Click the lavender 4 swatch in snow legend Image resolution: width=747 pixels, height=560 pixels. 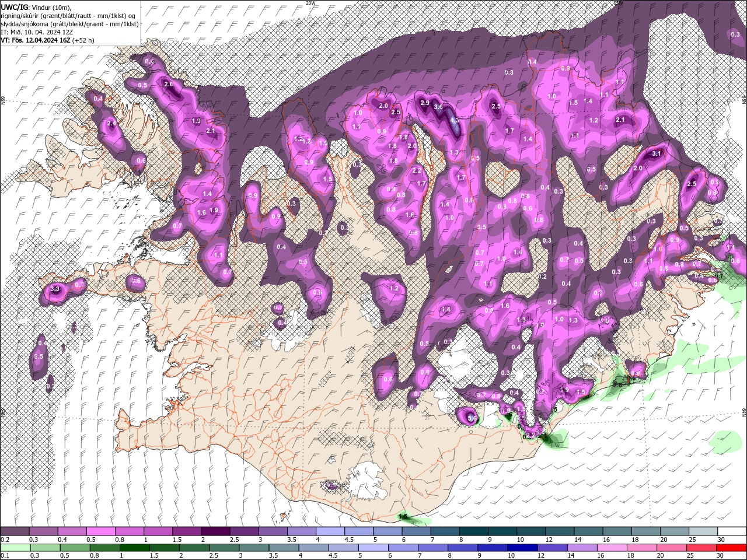[x=330, y=531]
